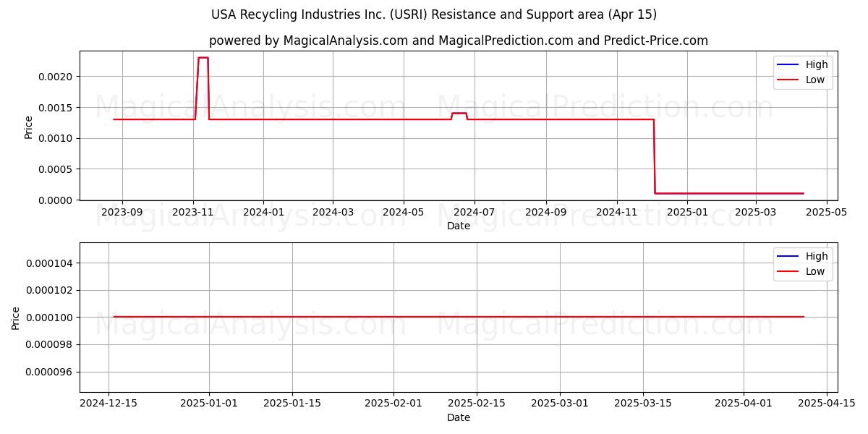Click the Date axis label of the top chart
Screen dimensions: 868x434
(x=459, y=226)
